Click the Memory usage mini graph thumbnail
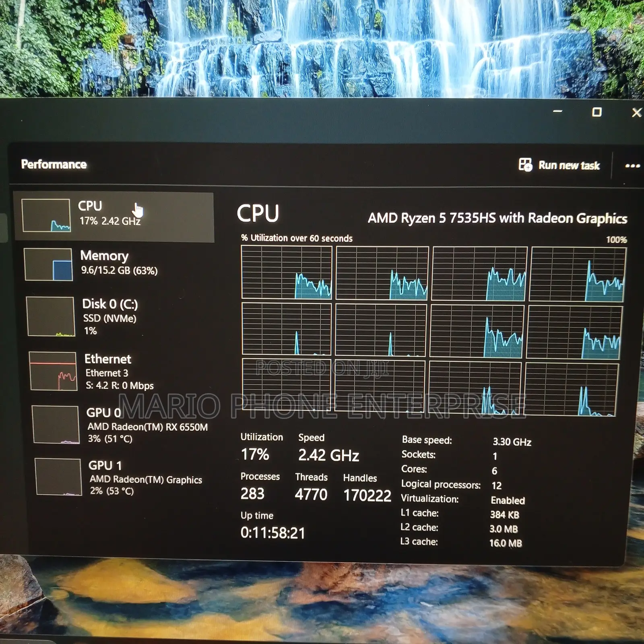The image size is (644, 644). (x=48, y=264)
